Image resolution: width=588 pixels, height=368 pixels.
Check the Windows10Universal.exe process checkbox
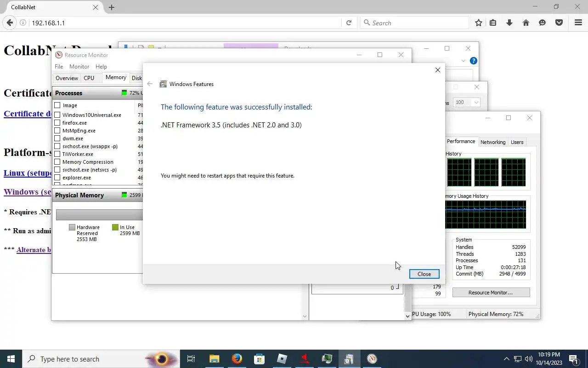pos(57,115)
